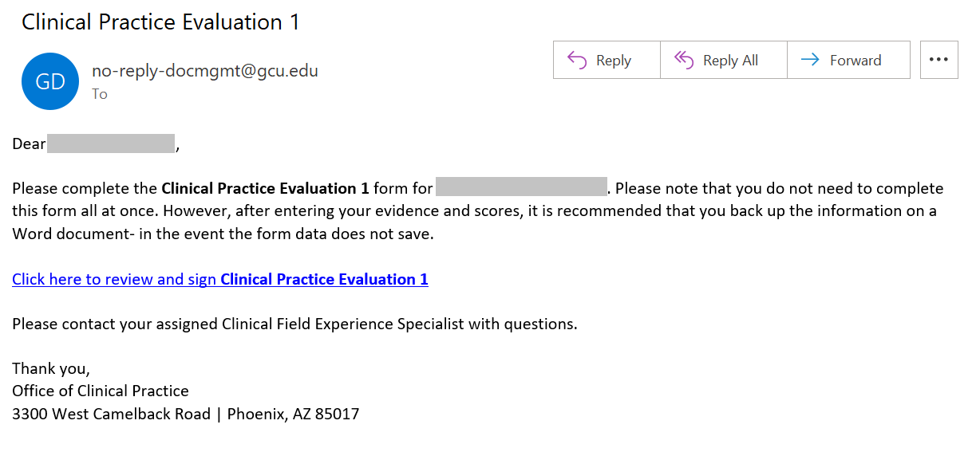Click the 'Word document-' sentence in the body
980x452 pixels.
(223, 234)
